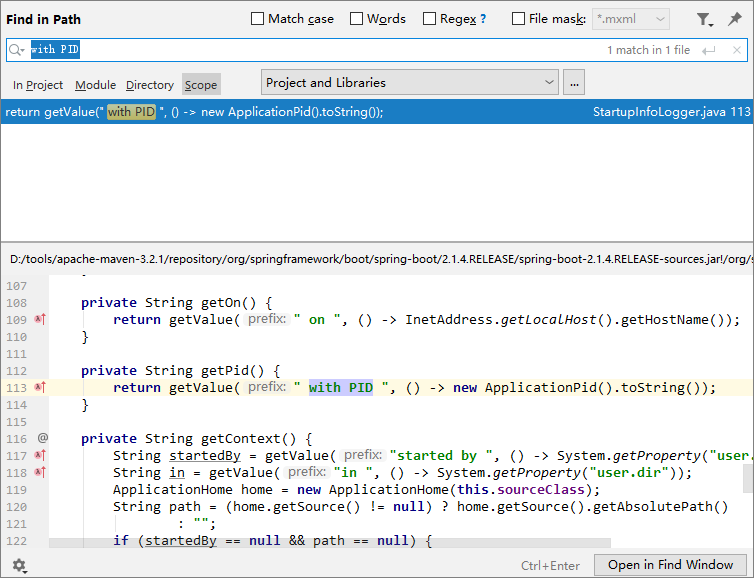The height and width of the screenshot is (578, 754).
Task: Click the override gutter icon on line 118
Action: point(40,472)
